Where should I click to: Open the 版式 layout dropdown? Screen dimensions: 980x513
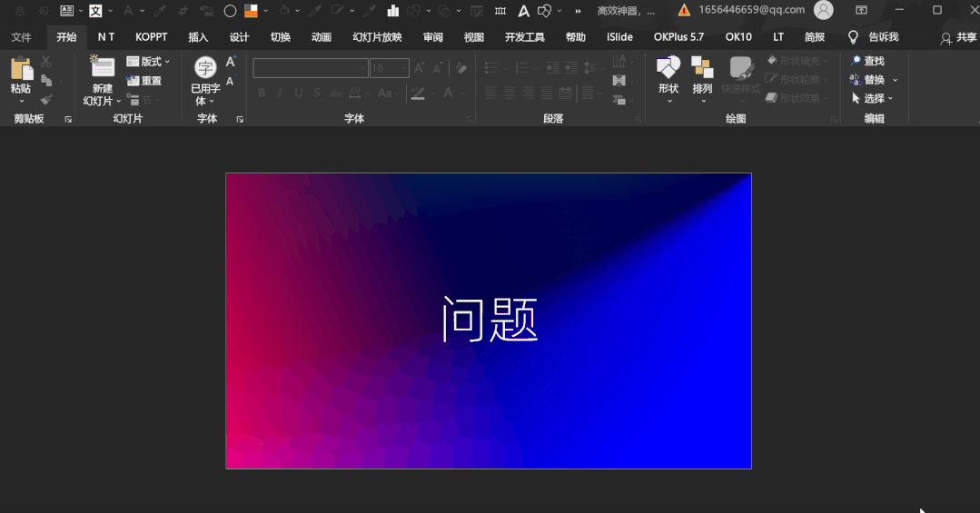(148, 61)
